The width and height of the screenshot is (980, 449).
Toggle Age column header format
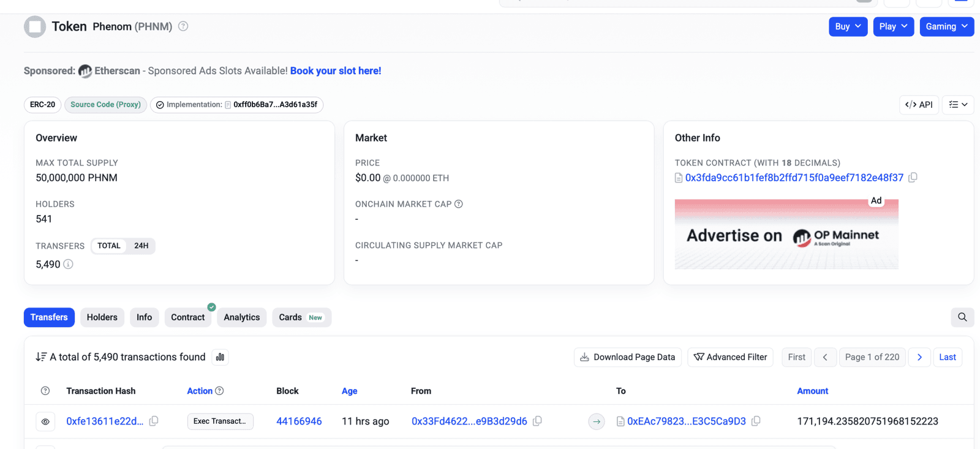tap(350, 391)
